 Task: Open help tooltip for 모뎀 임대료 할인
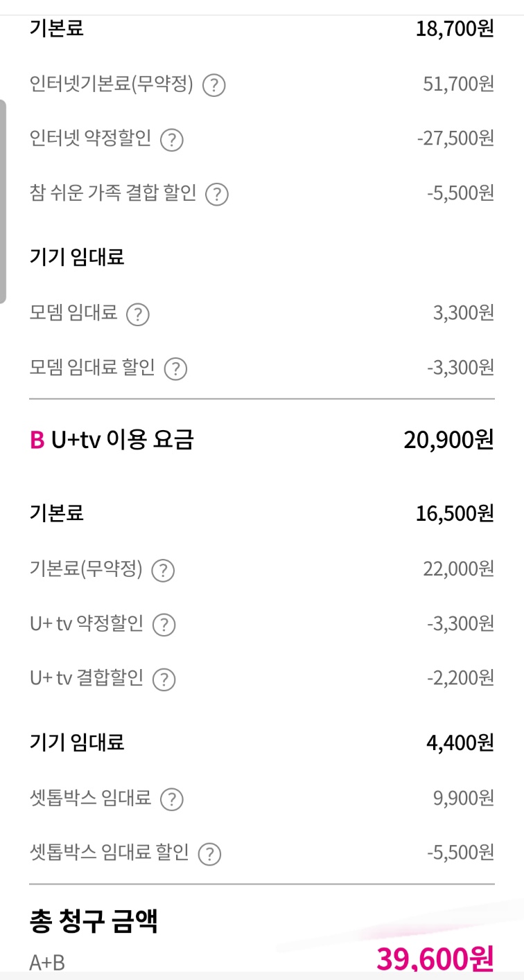(x=175, y=369)
